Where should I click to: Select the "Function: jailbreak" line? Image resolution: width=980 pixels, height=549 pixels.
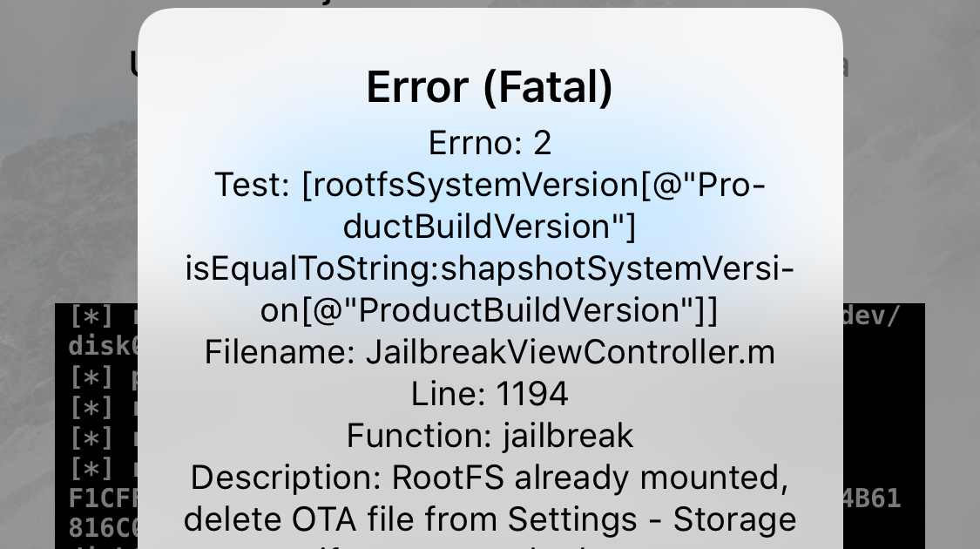tap(490, 436)
